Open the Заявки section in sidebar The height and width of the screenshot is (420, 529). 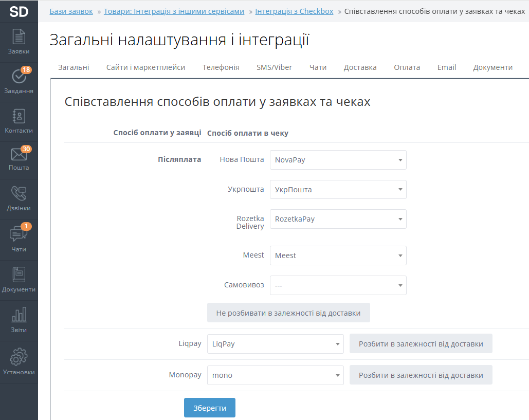tap(19, 42)
